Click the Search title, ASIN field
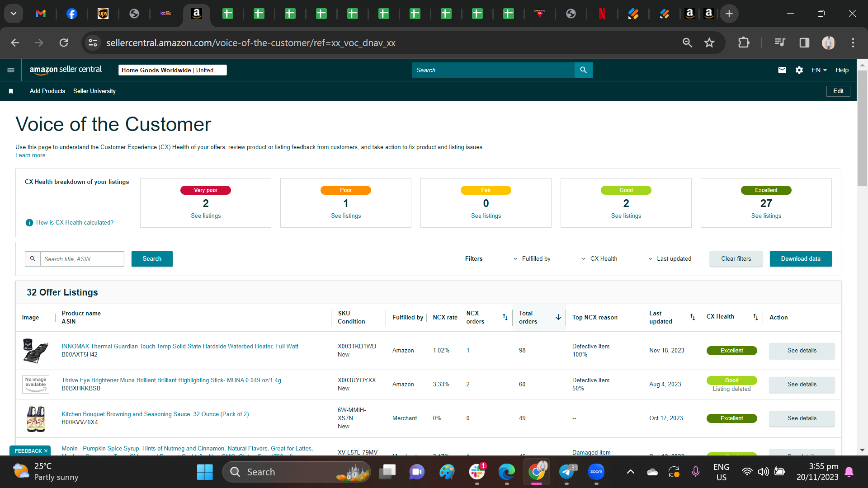Viewport: 868px width, 488px height. (x=82, y=259)
